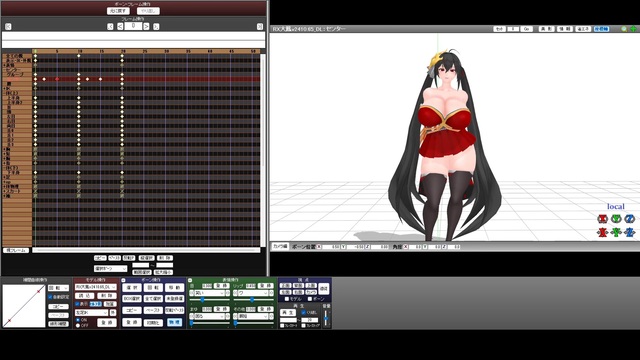Switch to the camera edit tab
This screenshot has width=640, height=360.
pyautogui.click(x=280, y=247)
